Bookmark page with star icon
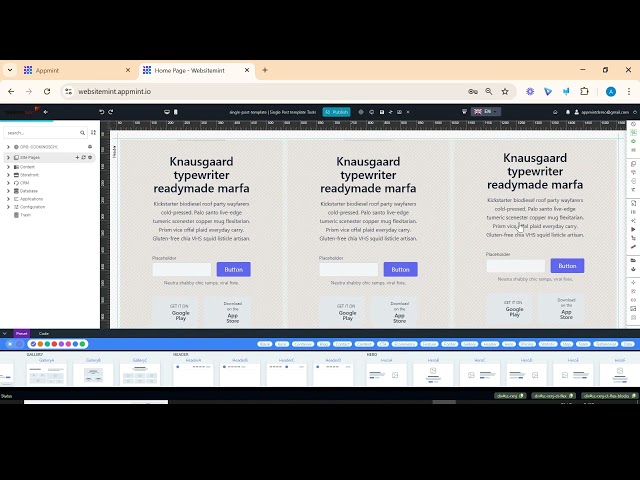The image size is (640, 480). click(505, 91)
